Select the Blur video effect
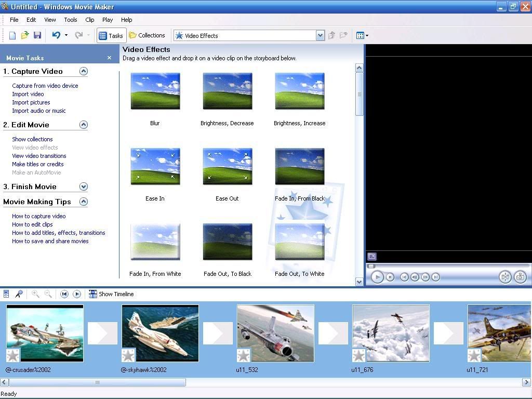Viewport: 532px width, 399px height. pyautogui.click(x=155, y=91)
